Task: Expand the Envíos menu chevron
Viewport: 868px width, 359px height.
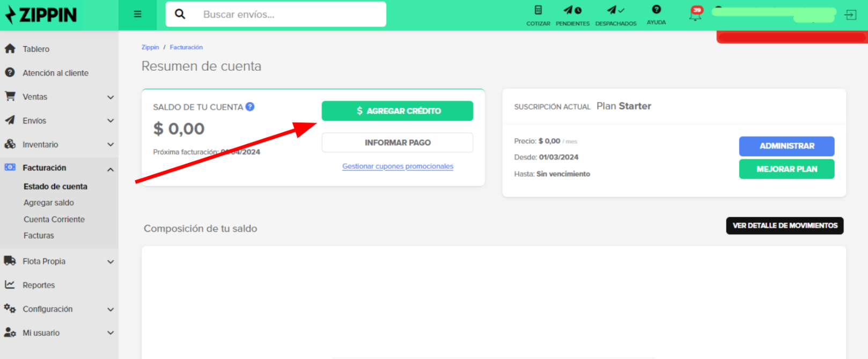Action: click(x=111, y=121)
